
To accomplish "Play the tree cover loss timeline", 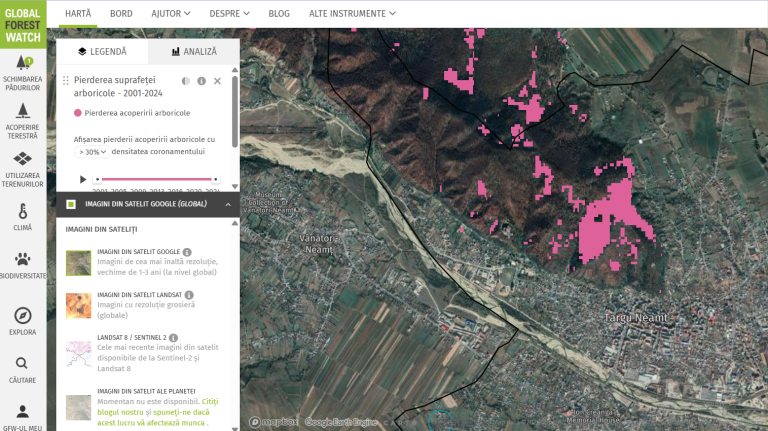I will (x=83, y=179).
